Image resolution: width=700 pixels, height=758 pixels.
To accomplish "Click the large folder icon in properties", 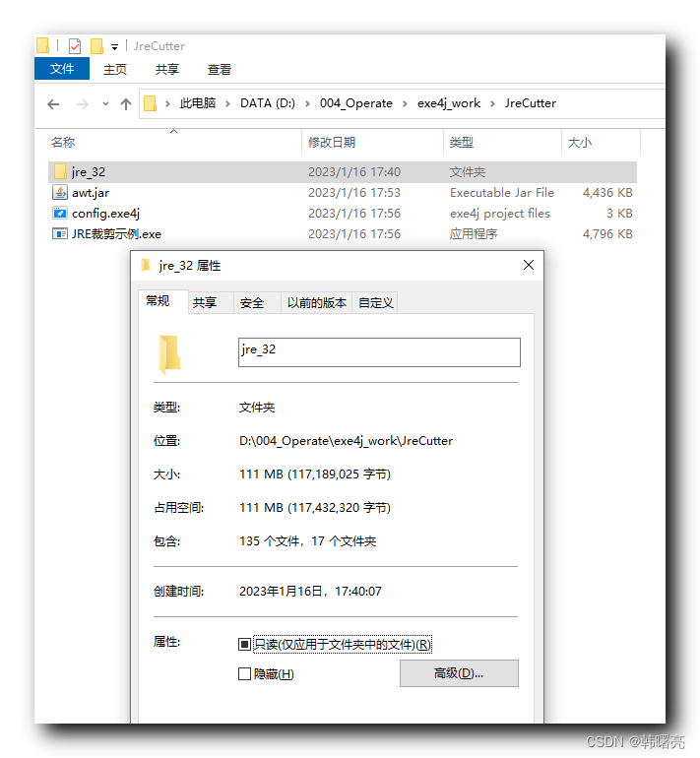I will point(169,354).
